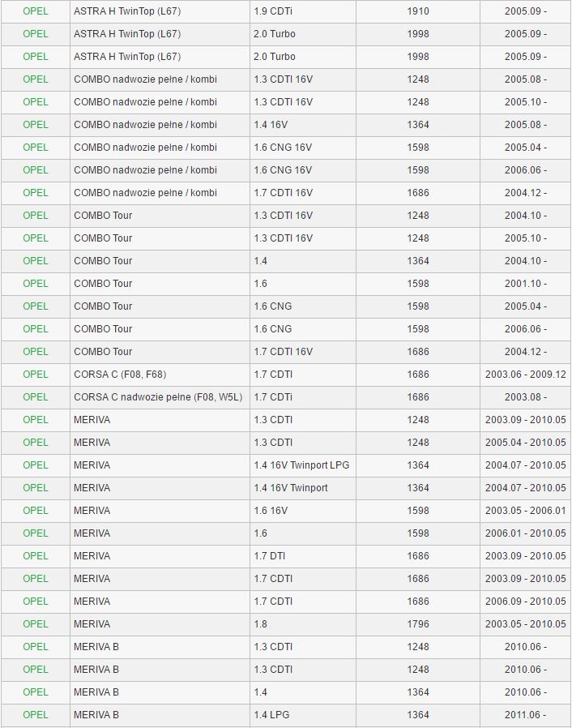Click the 2003.05 - 2006.01 date cell
572x728 pixels.
click(525, 511)
